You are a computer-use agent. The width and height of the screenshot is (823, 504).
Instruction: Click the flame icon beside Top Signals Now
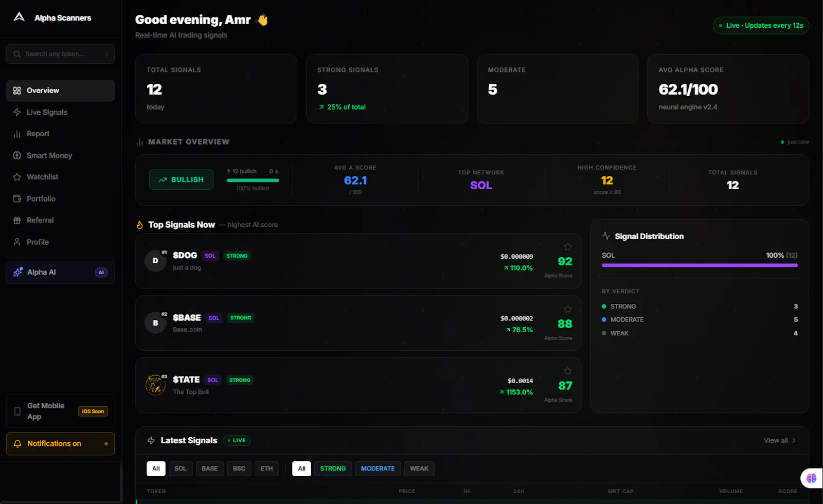coord(139,225)
